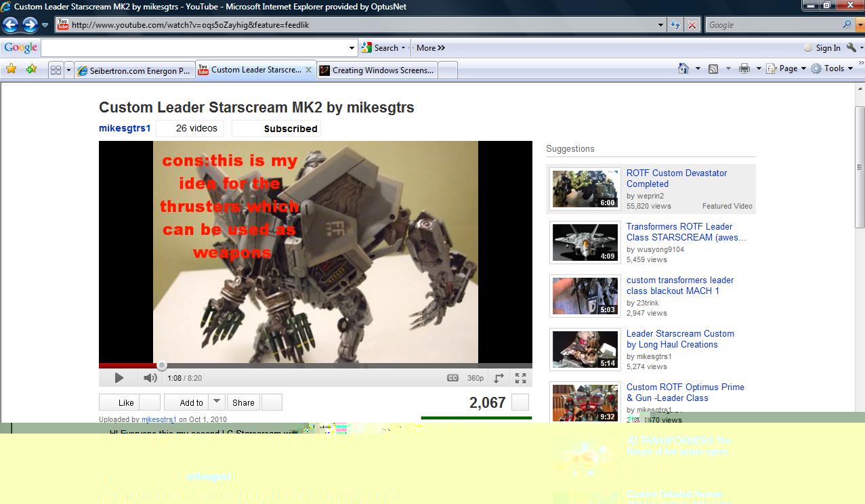Click the search magnifier in the Google search box

click(847, 24)
